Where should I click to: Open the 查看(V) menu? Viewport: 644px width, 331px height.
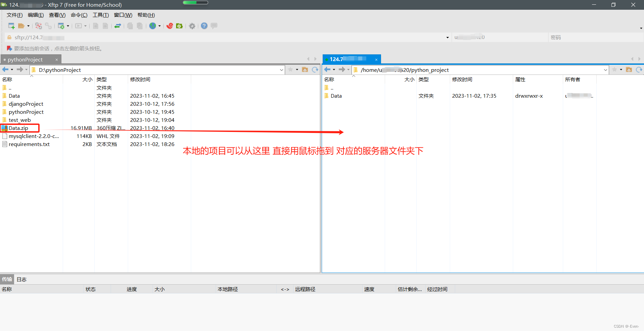tap(57, 15)
